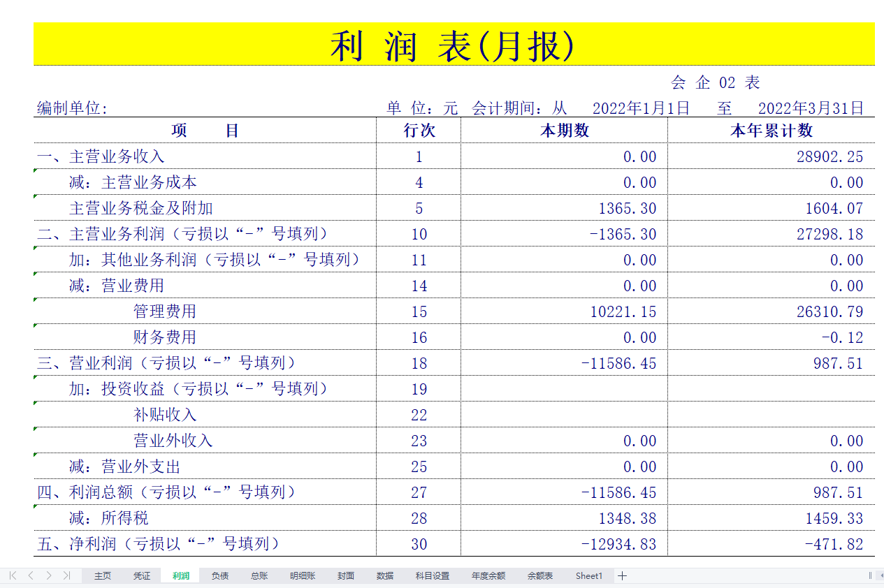Click the previous sheet arrow icon
The image size is (884, 588).
pyautogui.click(x=29, y=575)
